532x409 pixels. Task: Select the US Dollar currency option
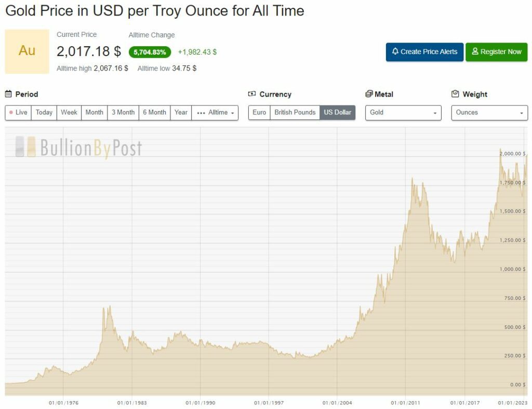pos(337,112)
